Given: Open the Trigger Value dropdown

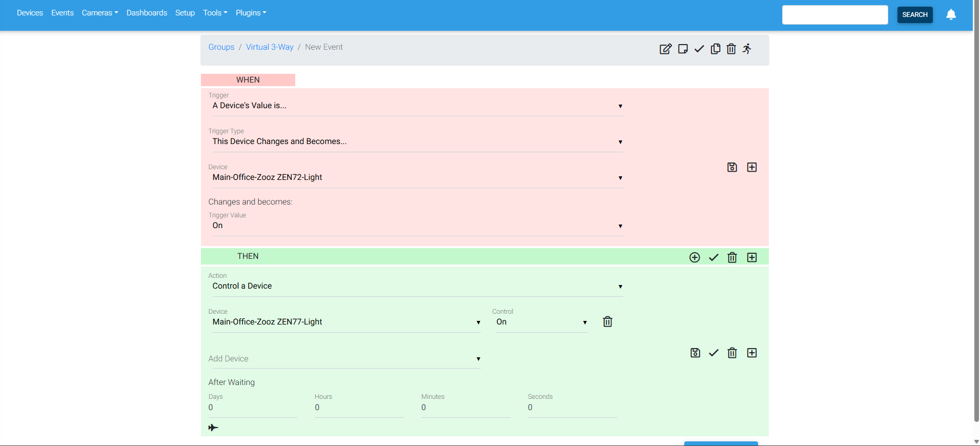Looking at the screenshot, I should point(418,226).
